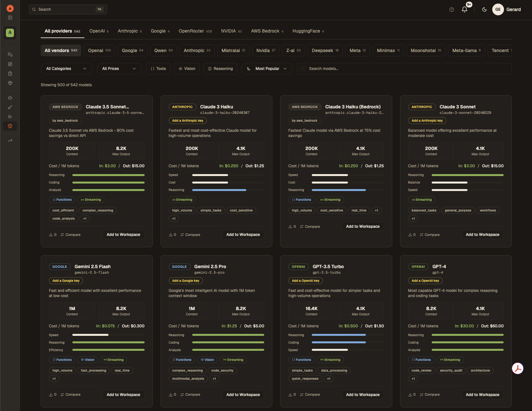This screenshot has height=411, width=532.
Task: Toggle the Tools filter
Action: 158,69
